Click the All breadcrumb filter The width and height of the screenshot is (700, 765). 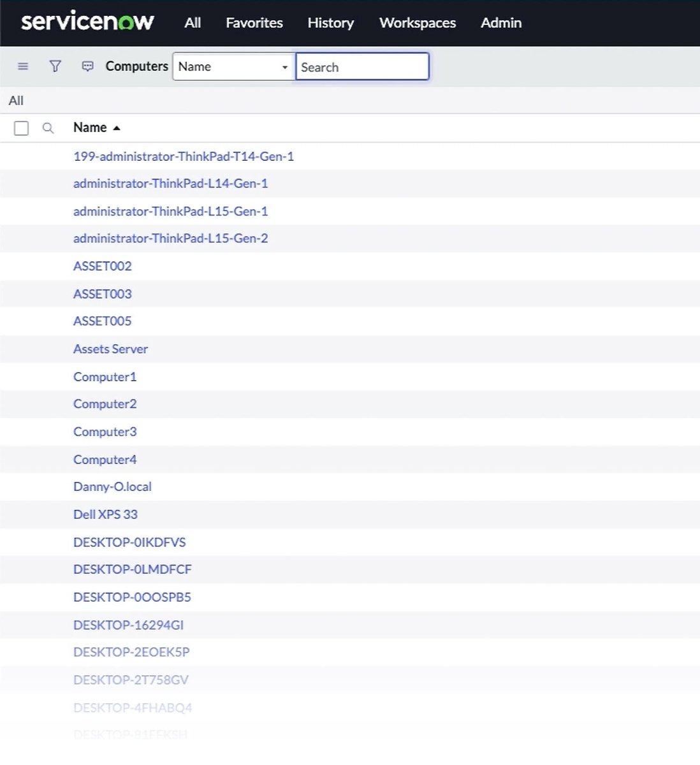15,100
